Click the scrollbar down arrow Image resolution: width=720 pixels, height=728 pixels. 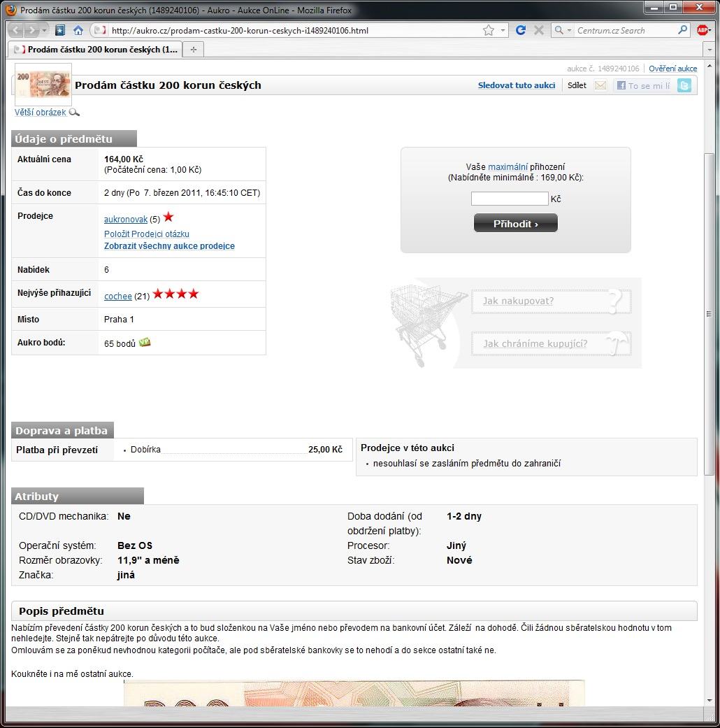point(709,701)
